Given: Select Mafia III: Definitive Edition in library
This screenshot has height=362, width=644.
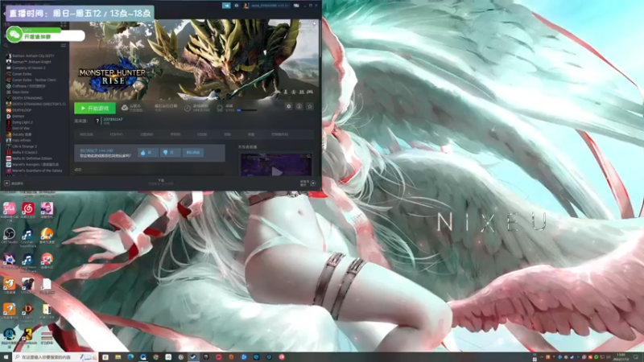Looking at the screenshot, I should 32,158.
